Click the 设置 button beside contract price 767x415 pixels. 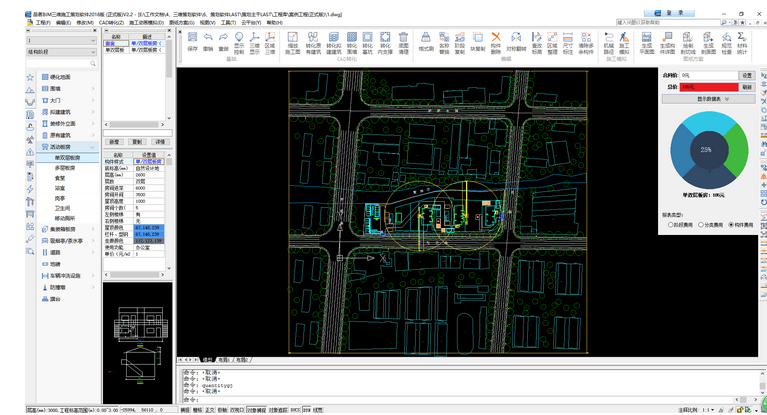click(747, 75)
